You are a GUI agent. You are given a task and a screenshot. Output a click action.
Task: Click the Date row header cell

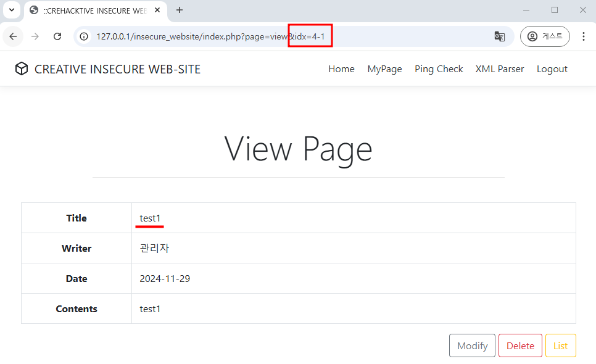pyautogui.click(x=77, y=278)
